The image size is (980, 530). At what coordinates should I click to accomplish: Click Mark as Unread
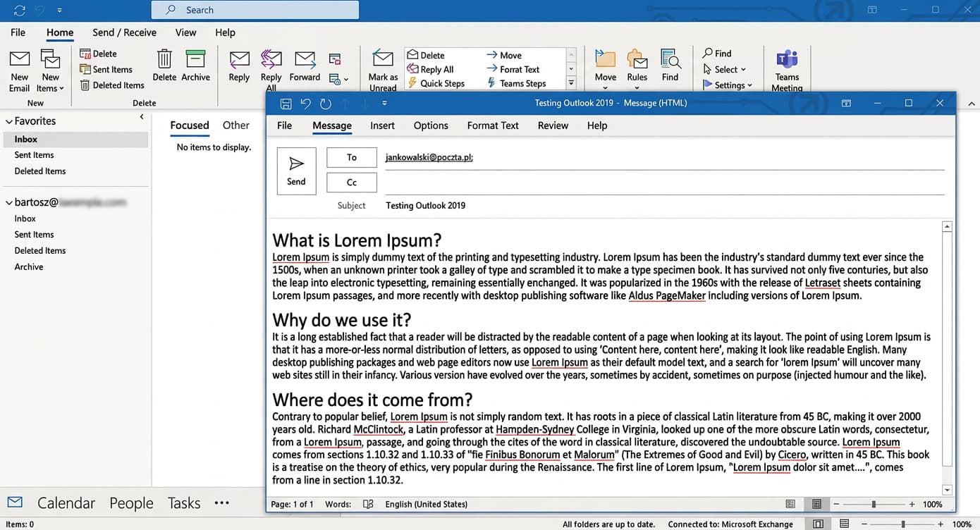click(383, 70)
